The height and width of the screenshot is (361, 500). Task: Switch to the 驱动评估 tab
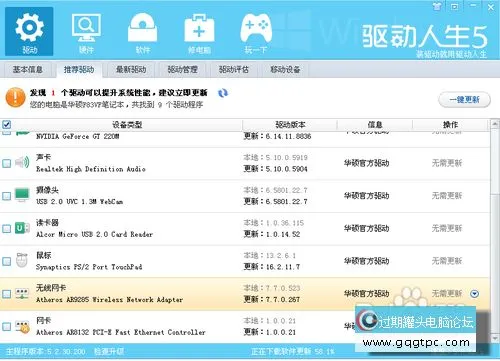tap(234, 69)
